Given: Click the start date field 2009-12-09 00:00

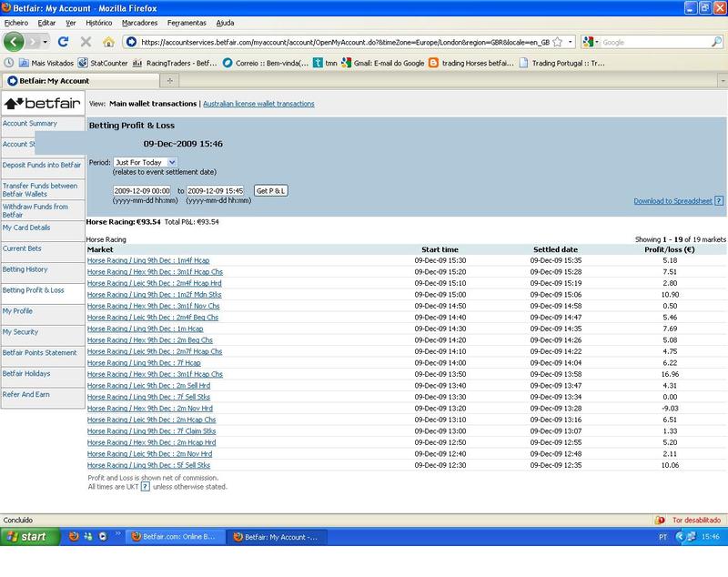Looking at the screenshot, I should click(142, 191).
